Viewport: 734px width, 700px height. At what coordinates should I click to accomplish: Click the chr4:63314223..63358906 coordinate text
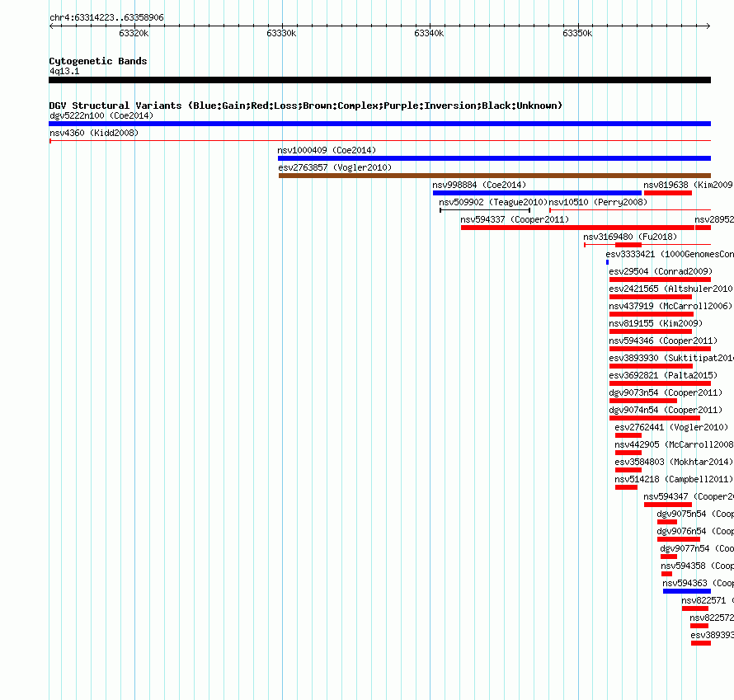coord(106,18)
